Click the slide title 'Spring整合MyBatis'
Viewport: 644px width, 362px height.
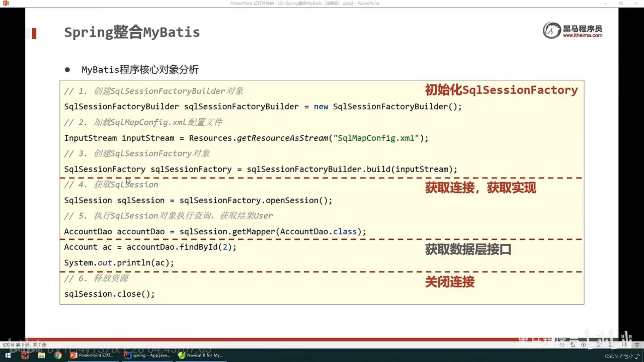pos(132,33)
